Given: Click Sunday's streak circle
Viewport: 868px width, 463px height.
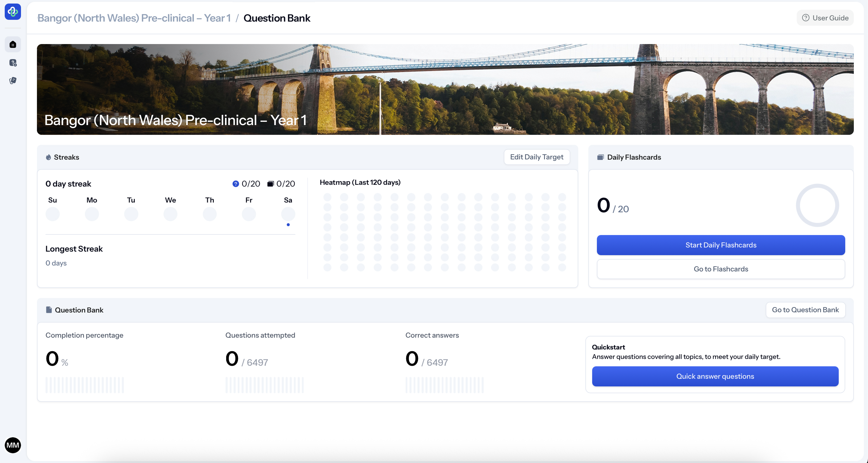Looking at the screenshot, I should [x=53, y=214].
